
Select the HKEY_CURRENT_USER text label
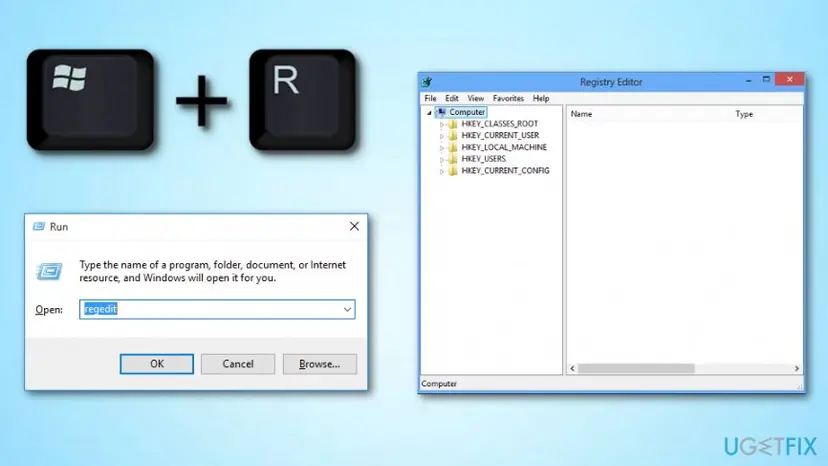(500, 135)
